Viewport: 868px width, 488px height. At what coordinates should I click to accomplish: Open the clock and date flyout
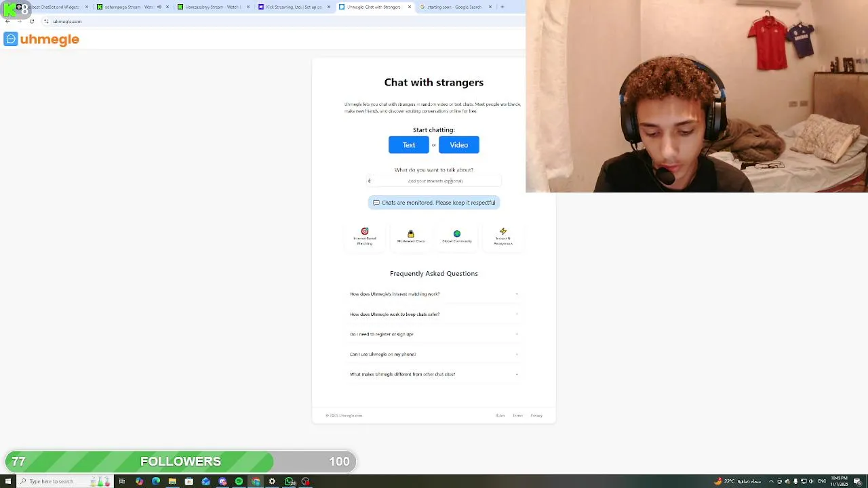(x=840, y=481)
